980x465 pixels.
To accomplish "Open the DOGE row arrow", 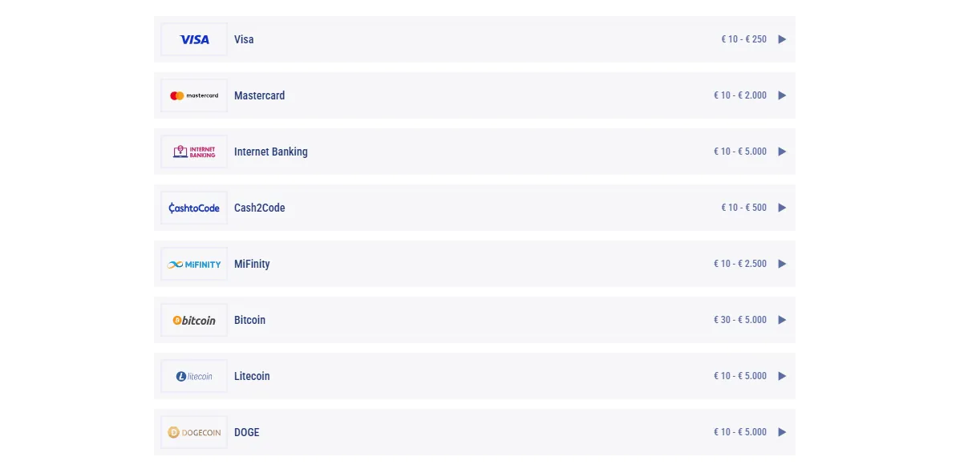I will [782, 432].
